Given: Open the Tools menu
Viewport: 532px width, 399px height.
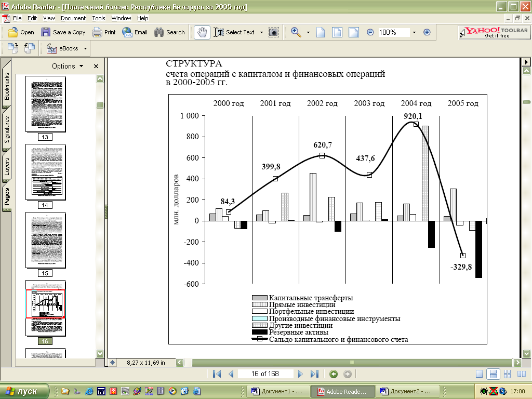Looking at the screenshot, I should tap(99, 18).
